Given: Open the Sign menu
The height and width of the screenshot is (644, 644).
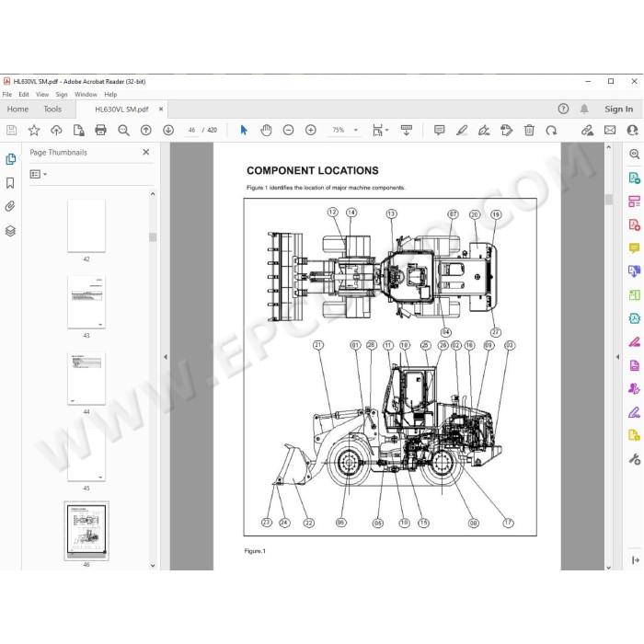Looking at the screenshot, I should [62, 95].
